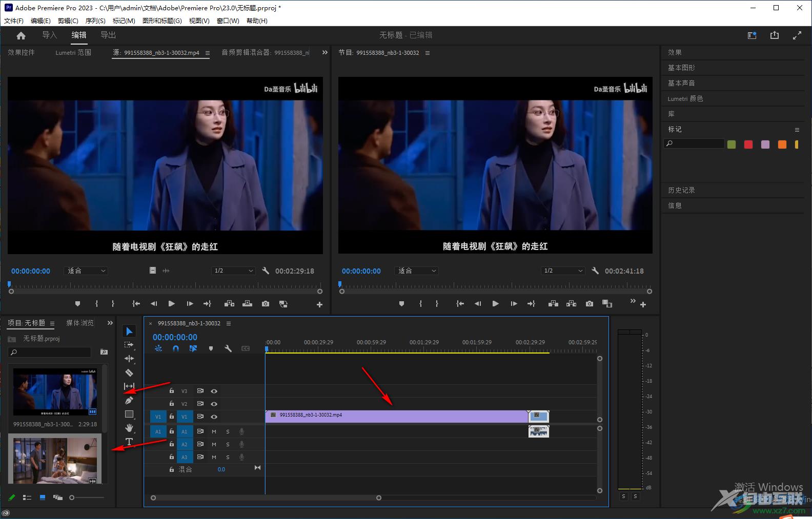Toggle sync lock on track A3
The height and width of the screenshot is (519, 812).
200,457
